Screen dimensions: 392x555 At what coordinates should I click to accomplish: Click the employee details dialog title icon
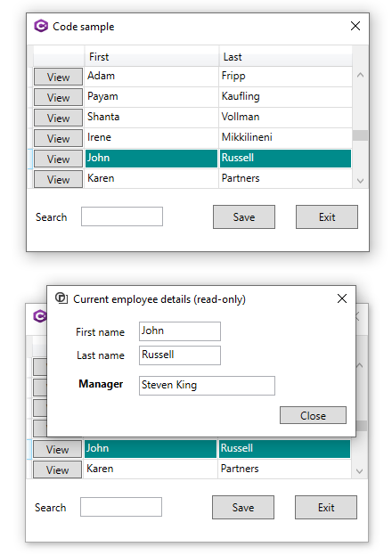point(61,298)
